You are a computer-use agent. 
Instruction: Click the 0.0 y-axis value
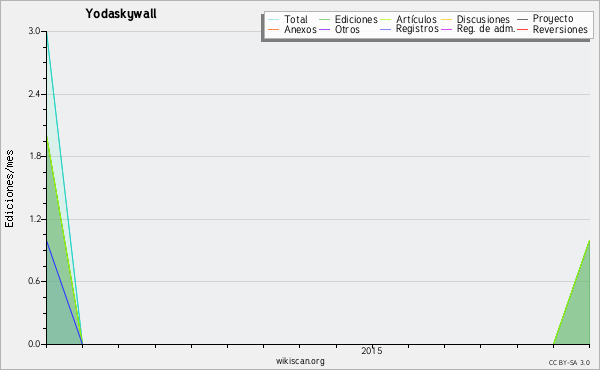tap(34, 344)
